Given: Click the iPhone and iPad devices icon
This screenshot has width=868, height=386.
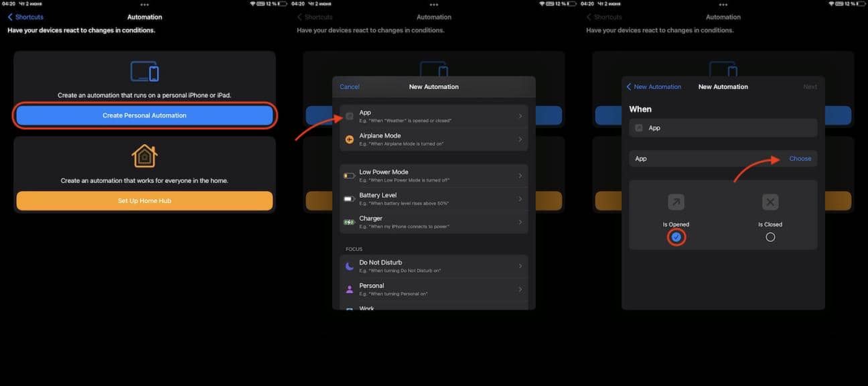Looking at the screenshot, I should click(145, 71).
